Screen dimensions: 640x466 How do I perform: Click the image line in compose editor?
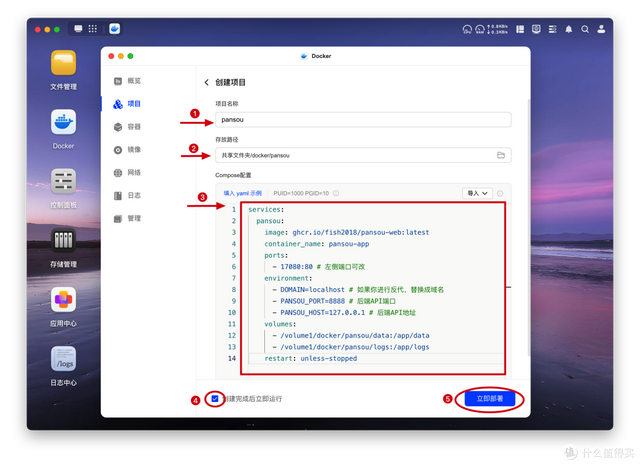347,232
